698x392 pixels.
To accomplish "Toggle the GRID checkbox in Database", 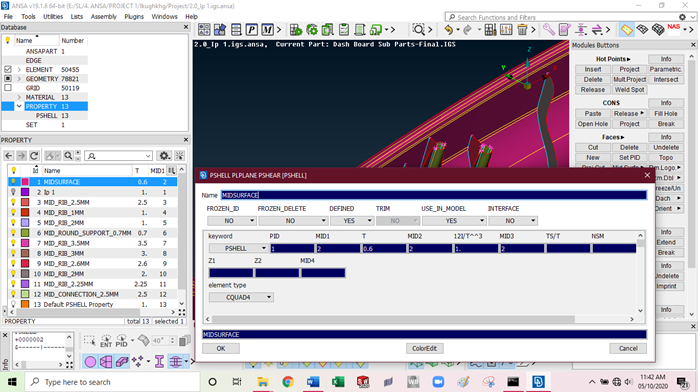I will click(8, 88).
